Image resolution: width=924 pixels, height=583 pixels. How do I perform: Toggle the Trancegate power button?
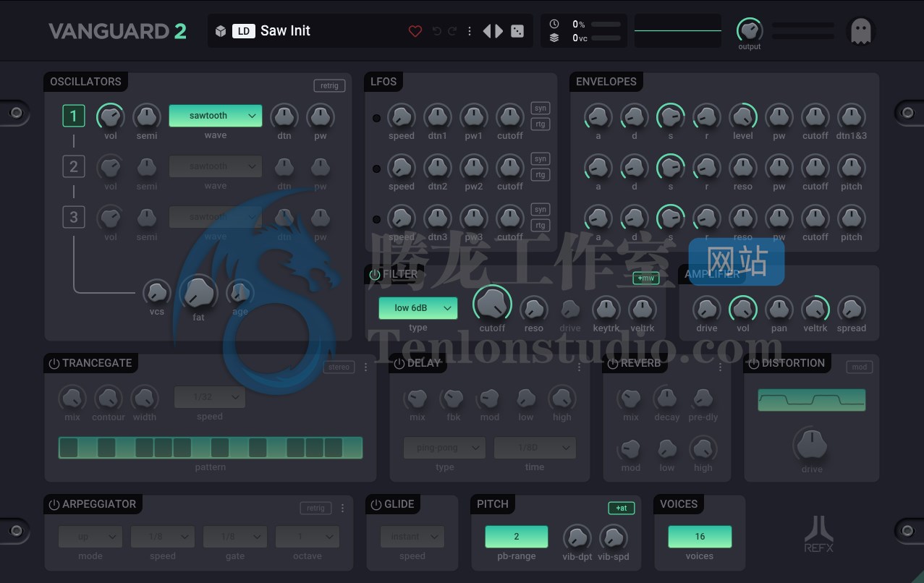point(54,363)
